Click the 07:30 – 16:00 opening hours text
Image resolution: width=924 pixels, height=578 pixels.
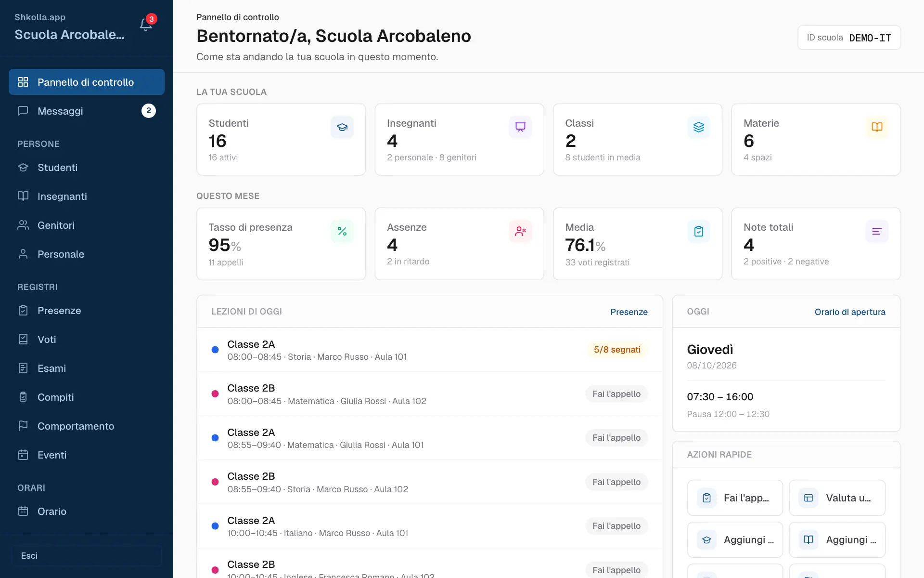point(720,396)
